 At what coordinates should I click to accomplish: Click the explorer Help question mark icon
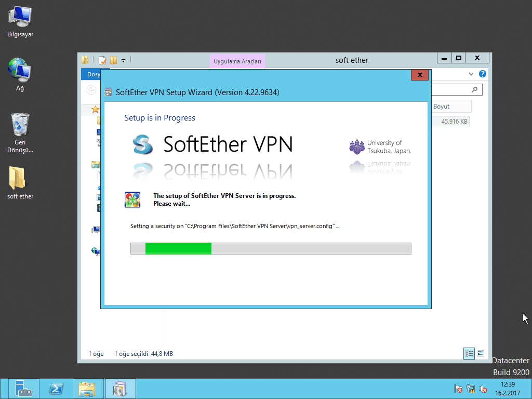(483, 74)
